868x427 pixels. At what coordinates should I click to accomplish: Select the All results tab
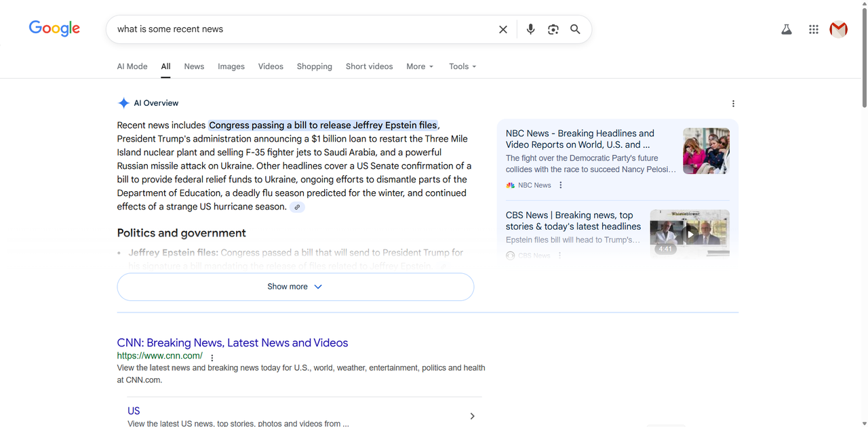pos(165,66)
